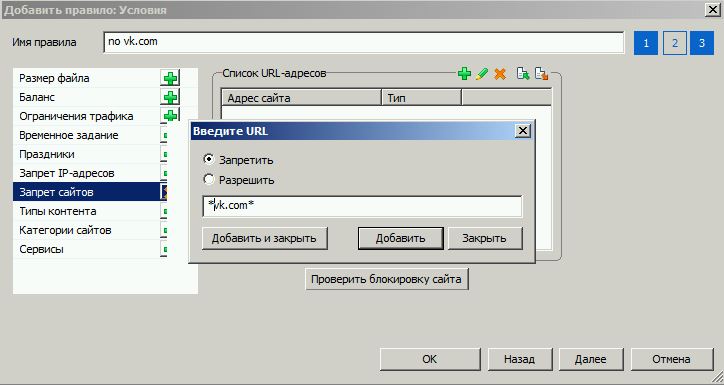Go back with 'Назад' button
The width and height of the screenshot is (724, 385).
(x=519, y=359)
